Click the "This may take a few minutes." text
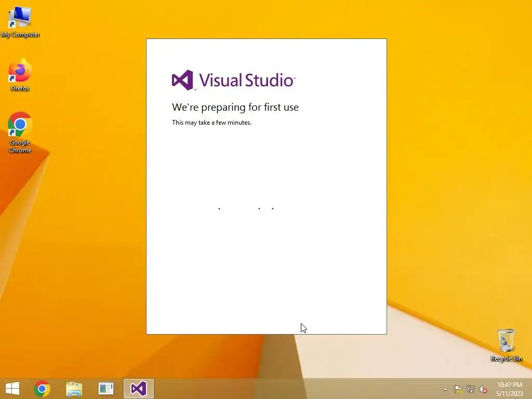The height and width of the screenshot is (399, 532). tap(211, 123)
